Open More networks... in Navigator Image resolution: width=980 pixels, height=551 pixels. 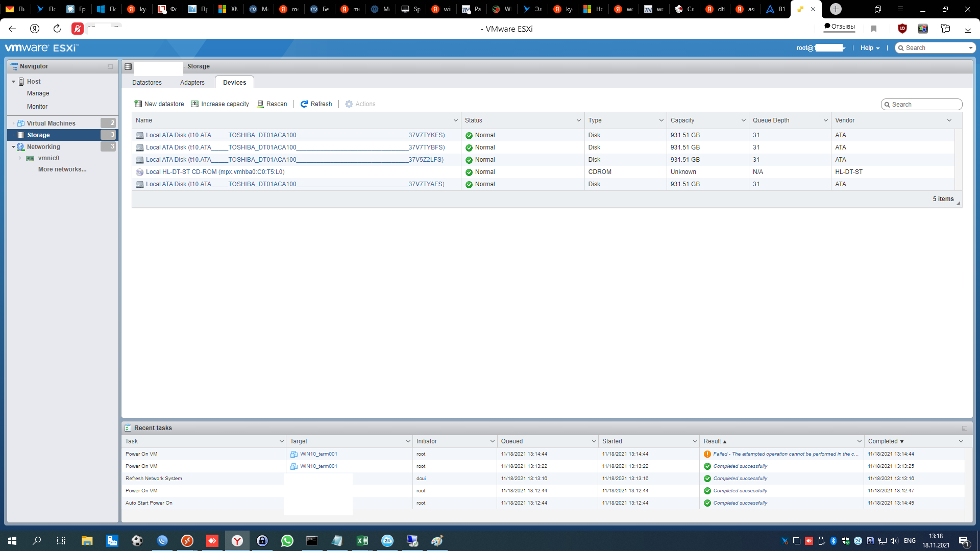[62, 169]
